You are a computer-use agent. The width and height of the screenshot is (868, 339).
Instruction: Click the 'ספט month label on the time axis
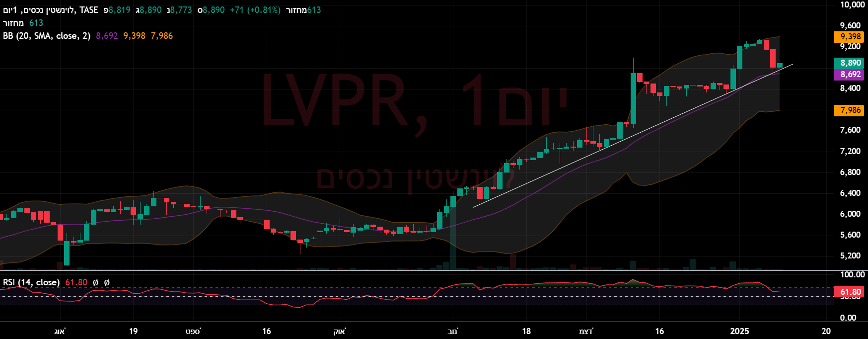pyautogui.click(x=193, y=332)
